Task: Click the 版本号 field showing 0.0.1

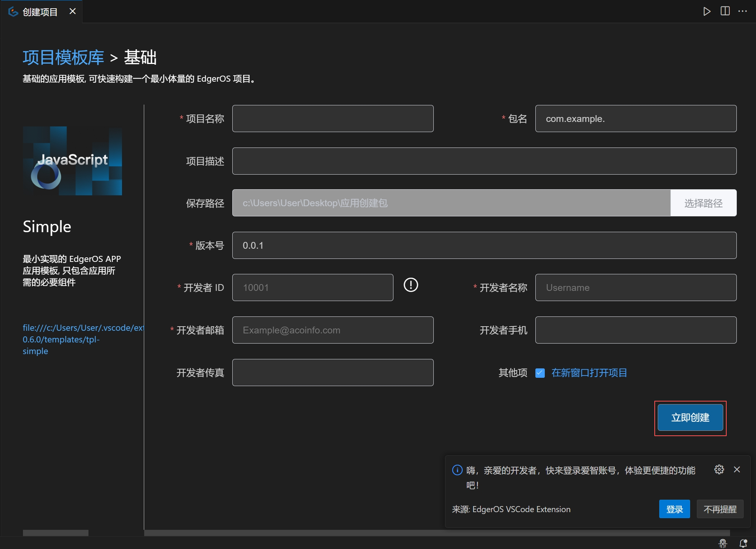Action: [x=484, y=245]
